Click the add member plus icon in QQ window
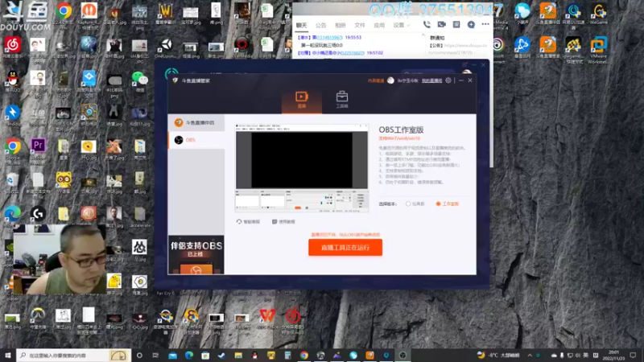 471,25
